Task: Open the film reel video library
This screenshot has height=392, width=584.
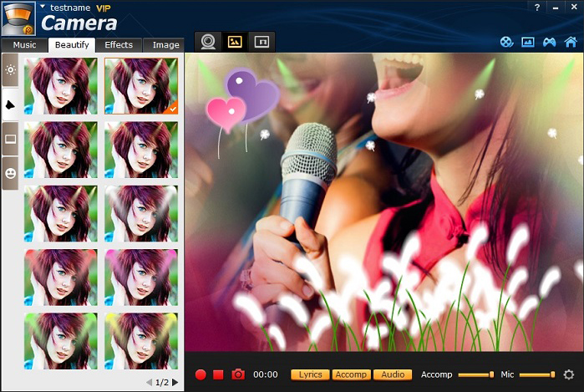Action: pos(506,42)
